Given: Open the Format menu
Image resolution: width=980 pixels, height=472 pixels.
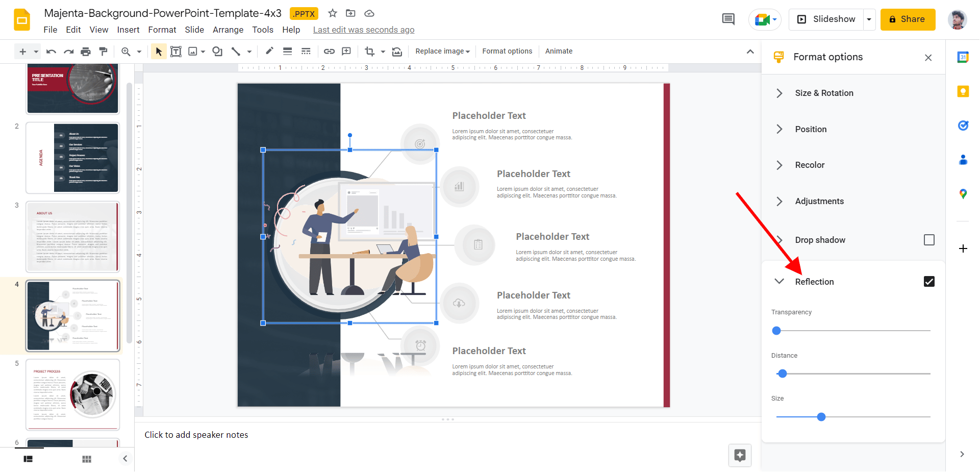Looking at the screenshot, I should pyautogui.click(x=162, y=30).
